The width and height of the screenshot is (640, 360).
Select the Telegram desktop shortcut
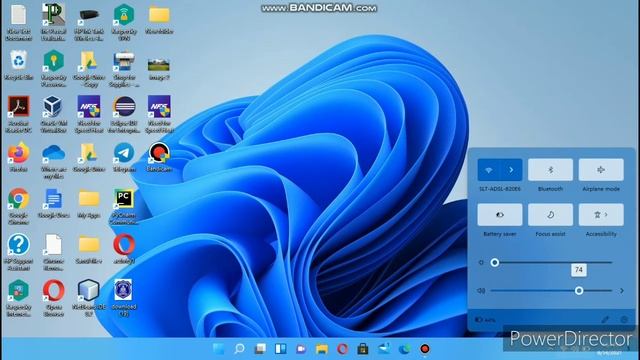[x=124, y=157]
